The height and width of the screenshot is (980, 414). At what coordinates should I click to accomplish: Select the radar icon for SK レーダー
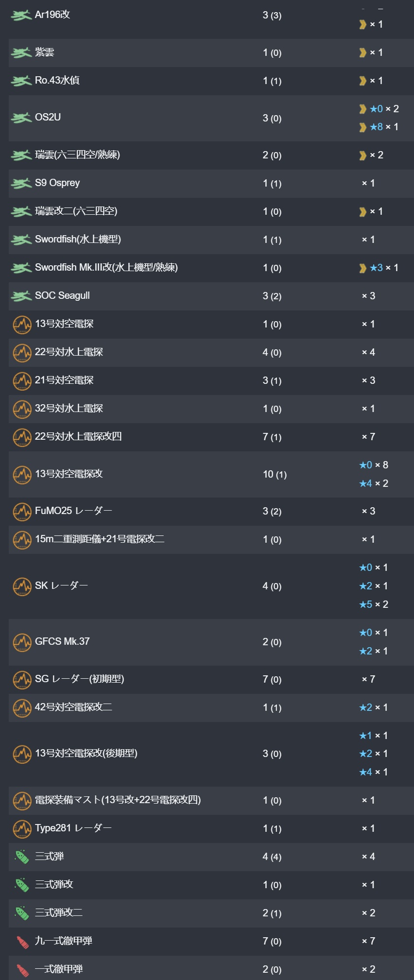coord(22,586)
